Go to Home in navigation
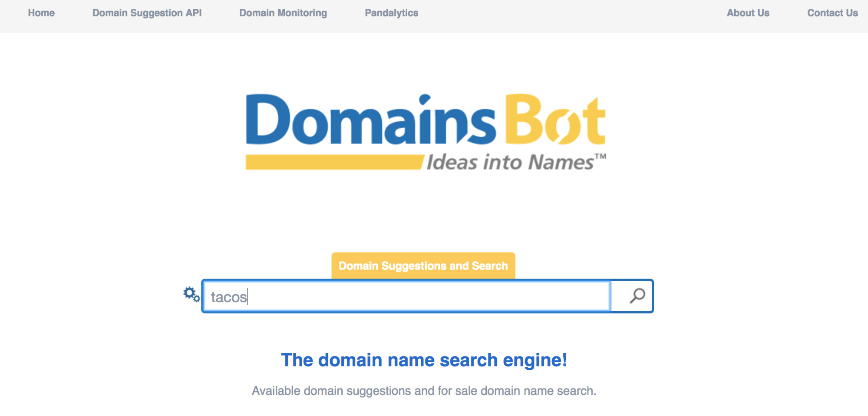Screen dimensions: 868x416 point(41,13)
